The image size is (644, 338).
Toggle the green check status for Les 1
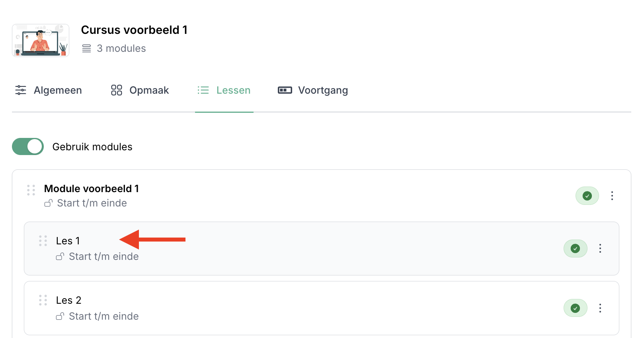[x=575, y=249]
